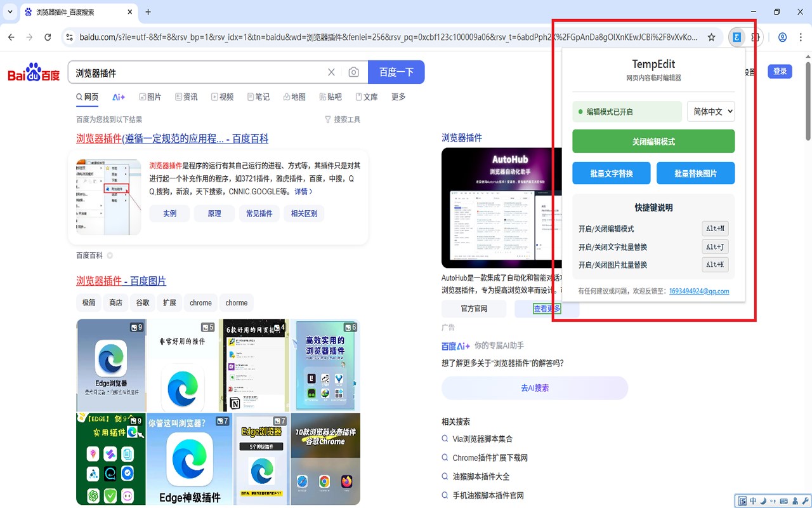
Task: Click the Alt+M shortcut key badge
Action: pyautogui.click(x=715, y=229)
